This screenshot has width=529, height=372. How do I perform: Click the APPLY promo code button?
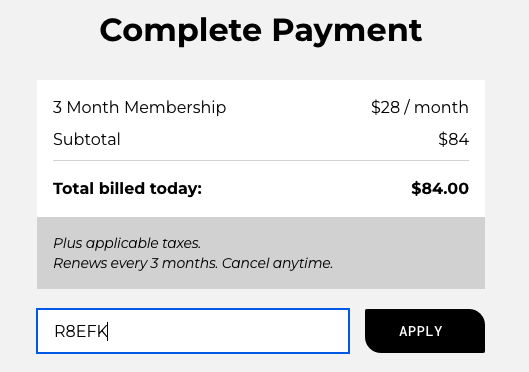[425, 331]
